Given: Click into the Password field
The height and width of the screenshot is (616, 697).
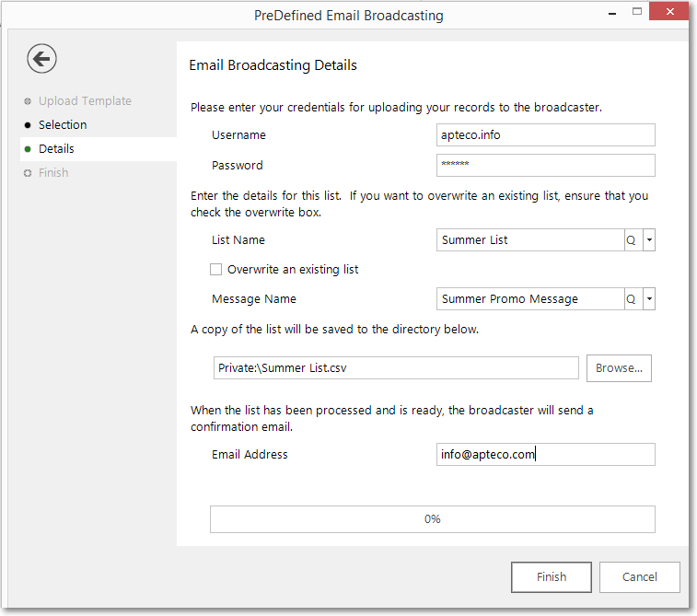Looking at the screenshot, I should click(x=545, y=165).
